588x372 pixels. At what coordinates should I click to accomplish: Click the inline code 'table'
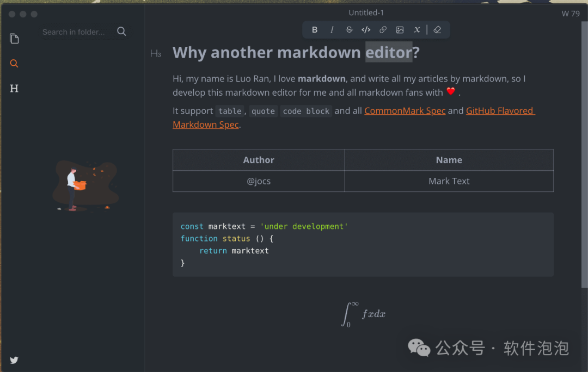tap(230, 111)
